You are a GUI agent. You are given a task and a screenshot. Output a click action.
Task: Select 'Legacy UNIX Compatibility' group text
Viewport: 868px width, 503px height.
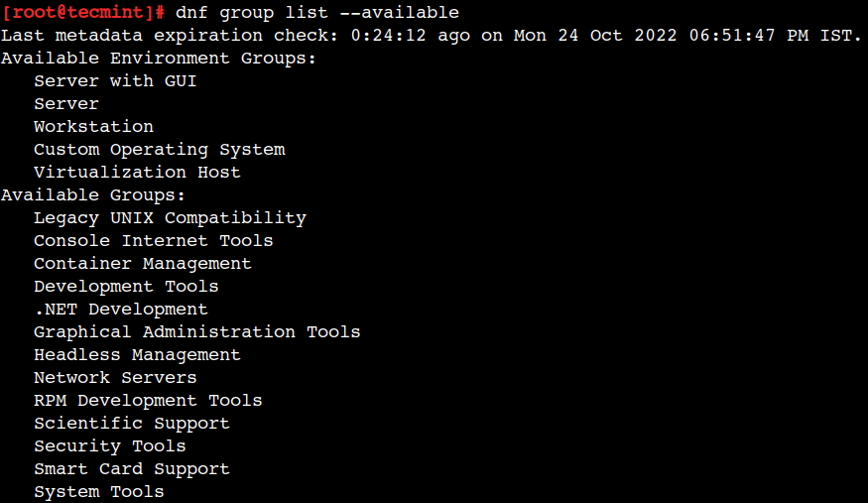pos(170,218)
